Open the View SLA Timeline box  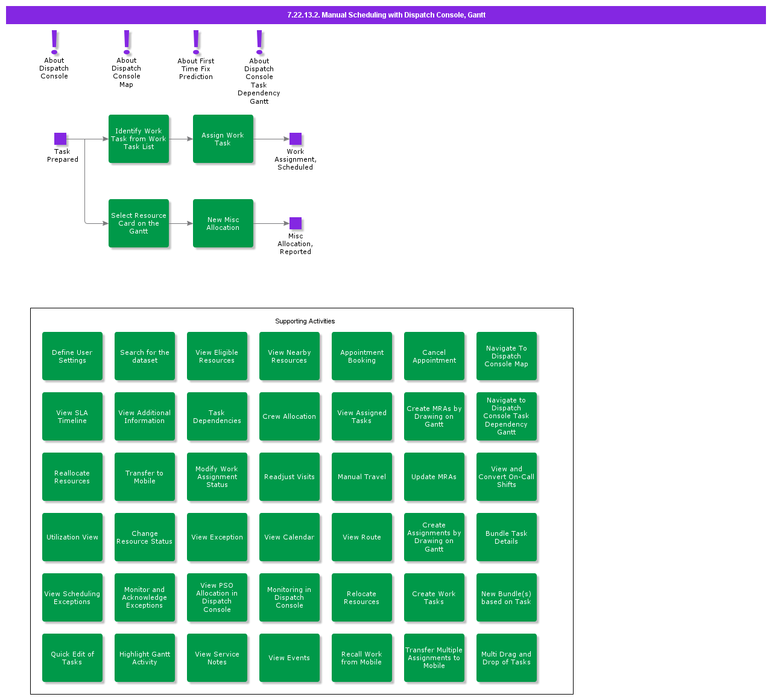point(72,416)
